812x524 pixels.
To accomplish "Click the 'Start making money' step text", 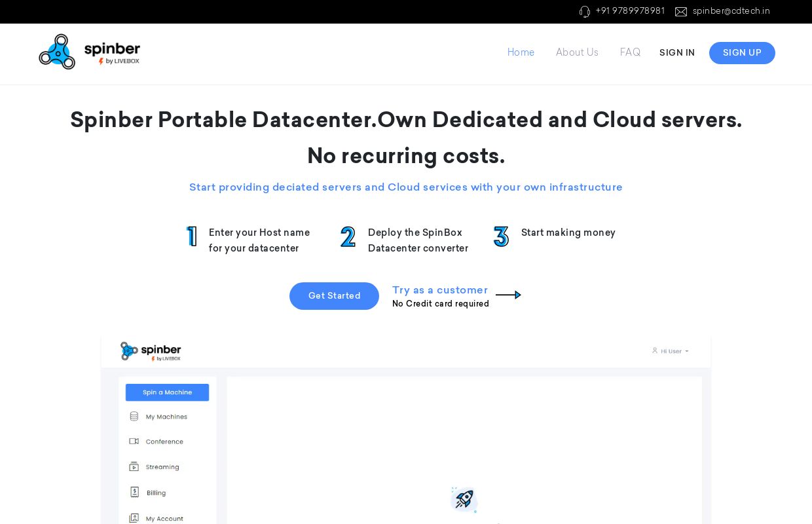I will pos(568,233).
